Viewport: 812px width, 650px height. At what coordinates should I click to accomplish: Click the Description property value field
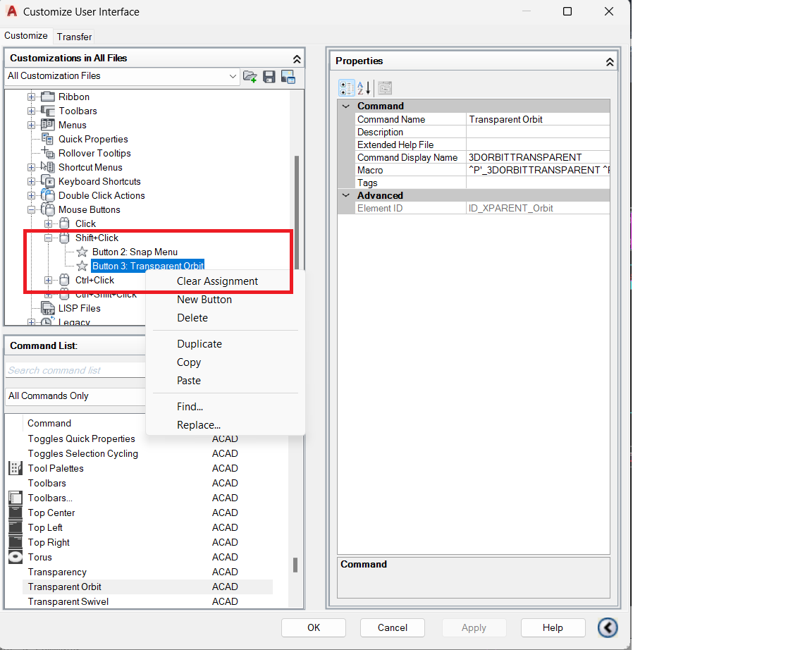pyautogui.click(x=537, y=133)
